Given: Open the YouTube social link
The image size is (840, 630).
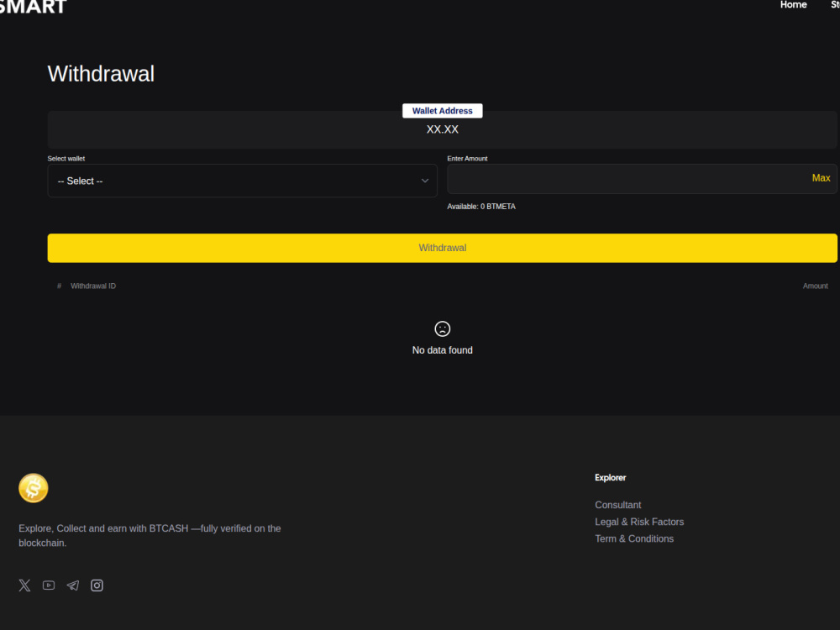Looking at the screenshot, I should pos(49,585).
